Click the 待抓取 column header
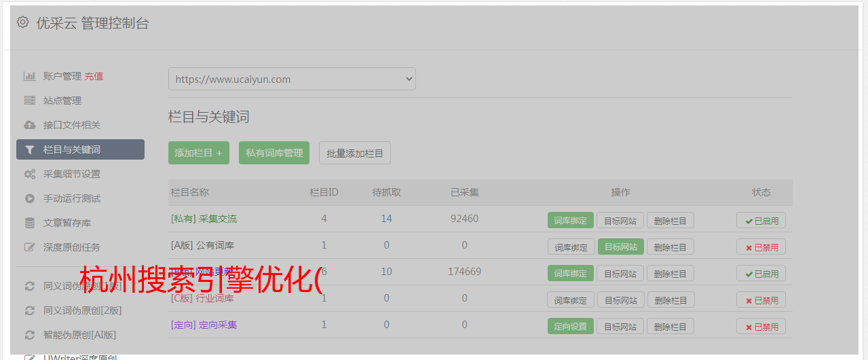868x360 pixels. [386, 192]
